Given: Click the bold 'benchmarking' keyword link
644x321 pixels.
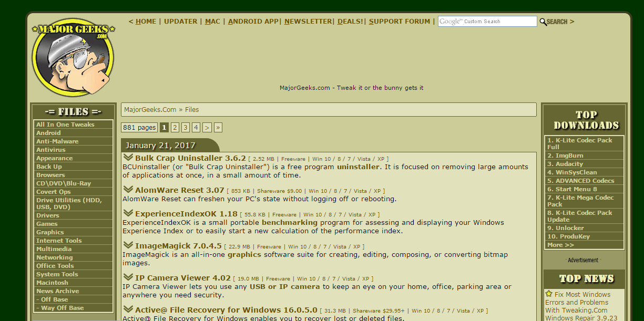Looking at the screenshot, I should click(x=290, y=222).
